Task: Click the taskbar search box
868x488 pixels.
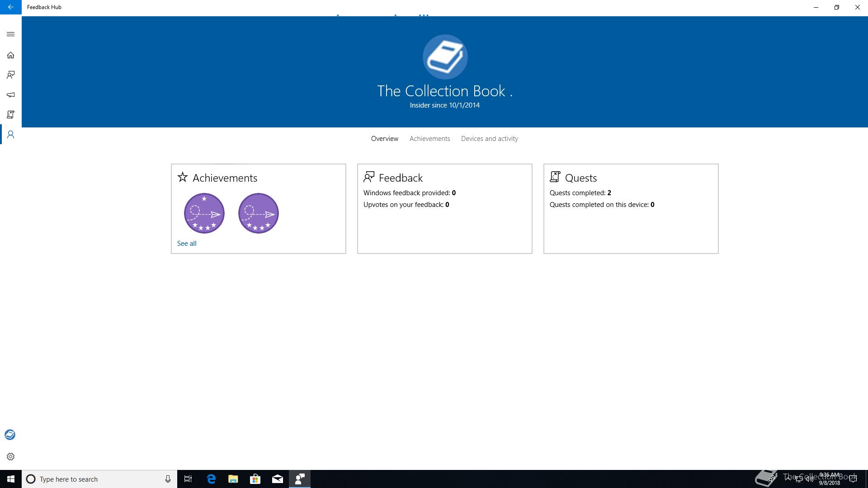Action: [x=99, y=479]
